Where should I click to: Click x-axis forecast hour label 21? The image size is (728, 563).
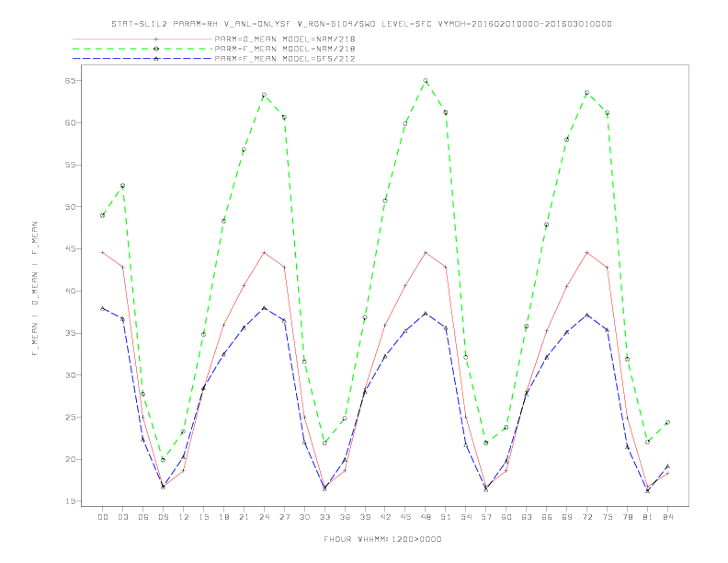point(244,517)
